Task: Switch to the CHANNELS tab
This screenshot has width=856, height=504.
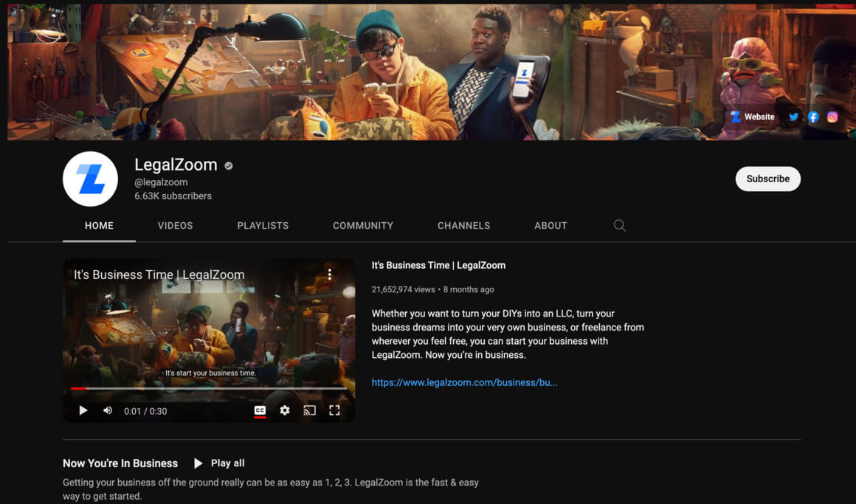Action: (463, 226)
